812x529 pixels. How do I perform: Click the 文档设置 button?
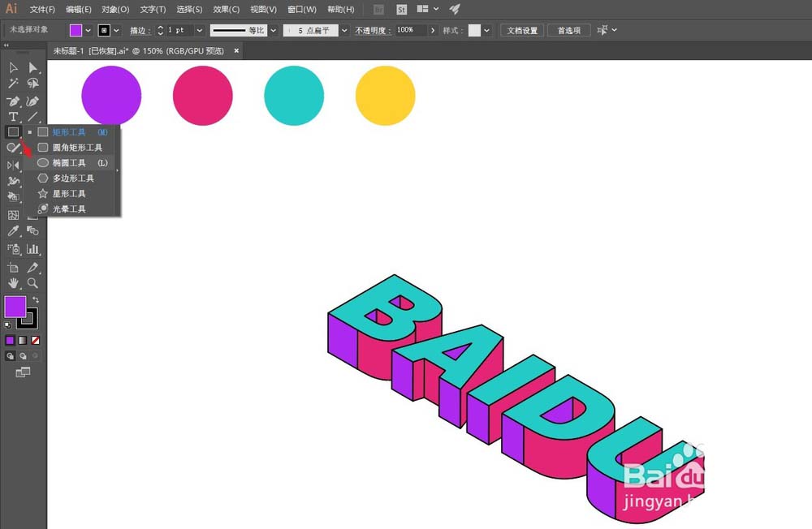point(522,31)
